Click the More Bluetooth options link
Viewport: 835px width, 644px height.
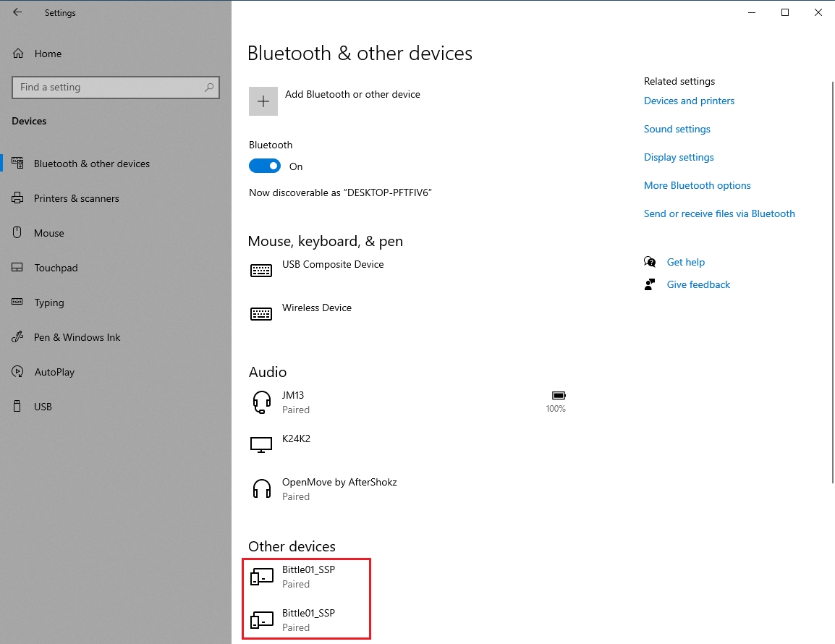(697, 185)
